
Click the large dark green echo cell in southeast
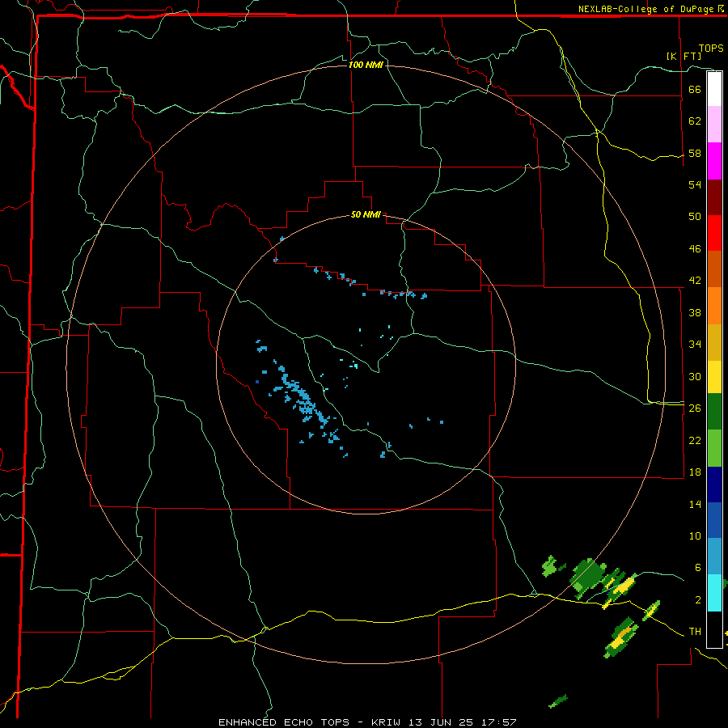[x=588, y=578]
